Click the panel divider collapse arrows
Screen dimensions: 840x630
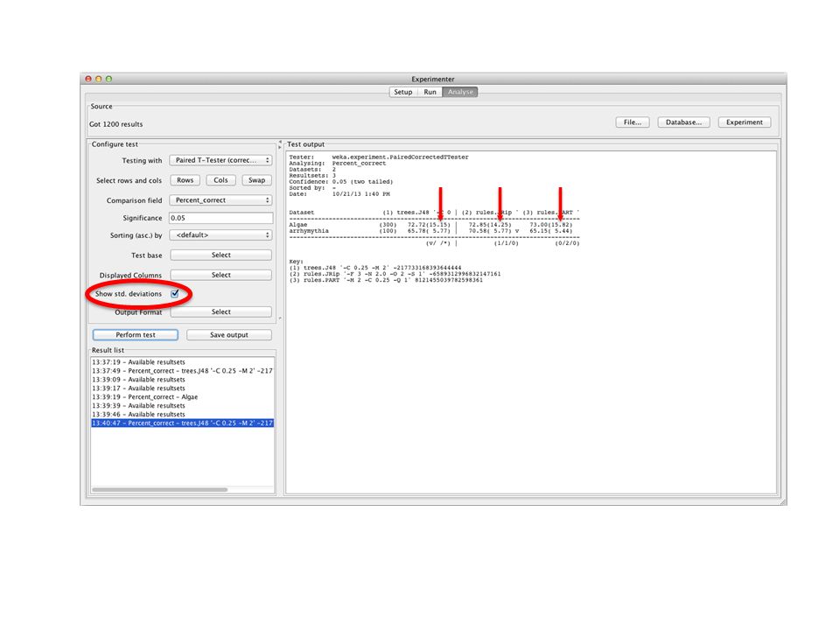(280, 144)
